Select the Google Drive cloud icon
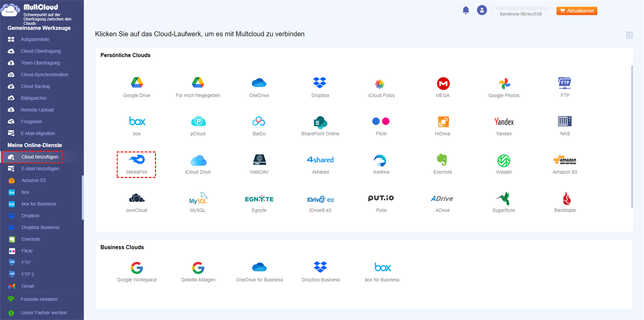This screenshot has width=644, height=320. (x=136, y=83)
